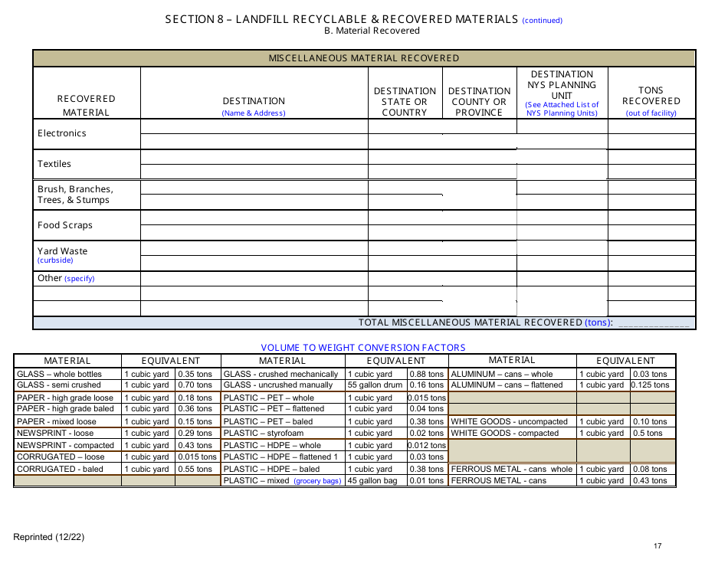
Task: Click the "GLASS – whole bottles" conversion table cell
Action: pos(65,373)
